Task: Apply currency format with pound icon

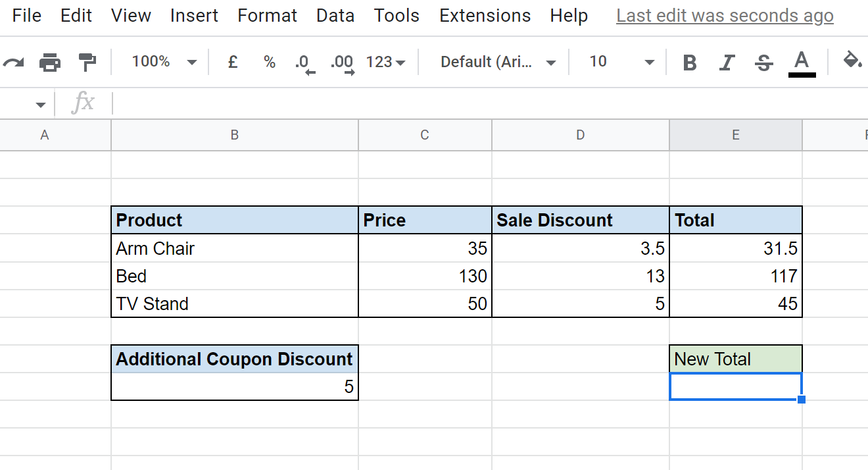Action: point(232,61)
